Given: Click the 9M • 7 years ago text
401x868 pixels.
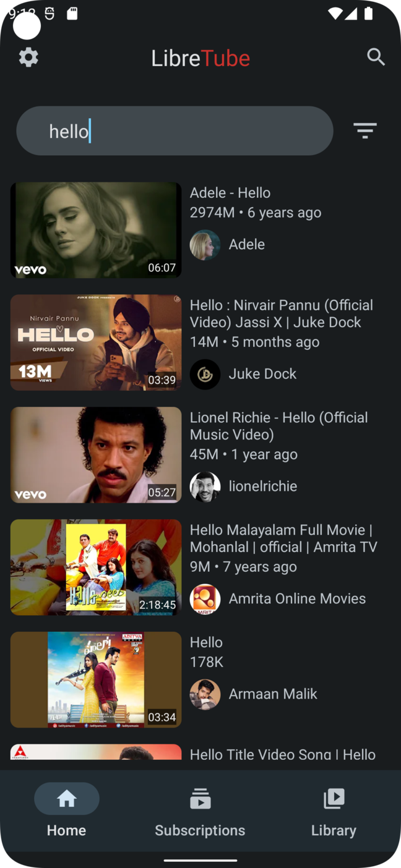Looking at the screenshot, I should coord(243,567).
